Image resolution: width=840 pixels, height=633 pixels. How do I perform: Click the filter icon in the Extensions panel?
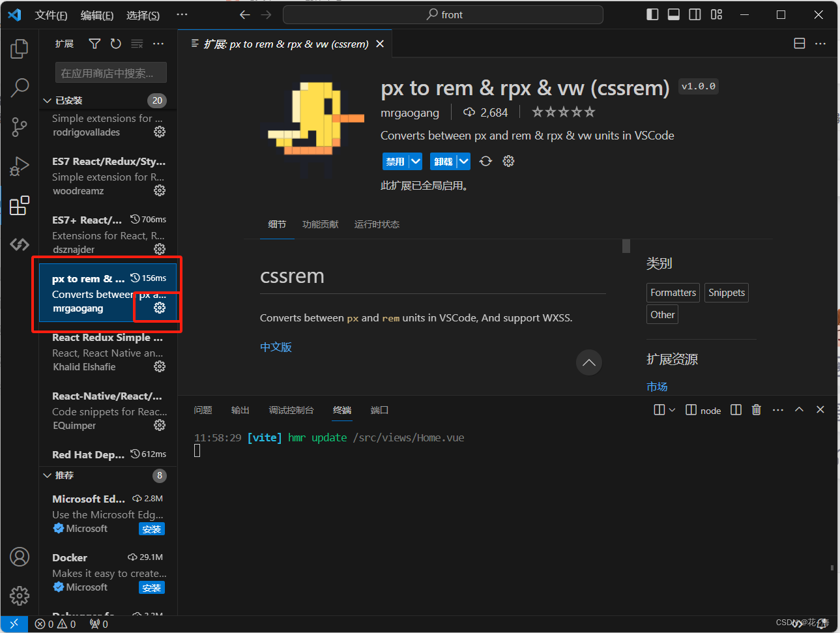(94, 43)
